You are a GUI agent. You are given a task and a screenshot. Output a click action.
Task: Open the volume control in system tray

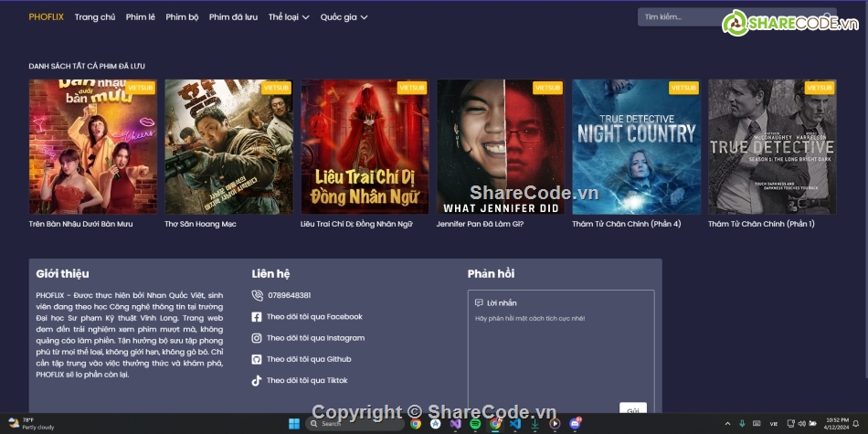(x=801, y=423)
